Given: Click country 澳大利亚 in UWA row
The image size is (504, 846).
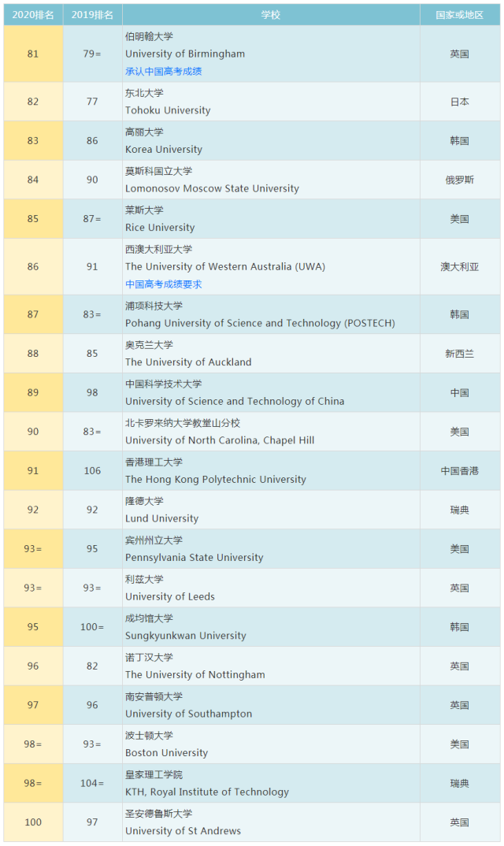Looking at the screenshot, I should (x=460, y=267).
